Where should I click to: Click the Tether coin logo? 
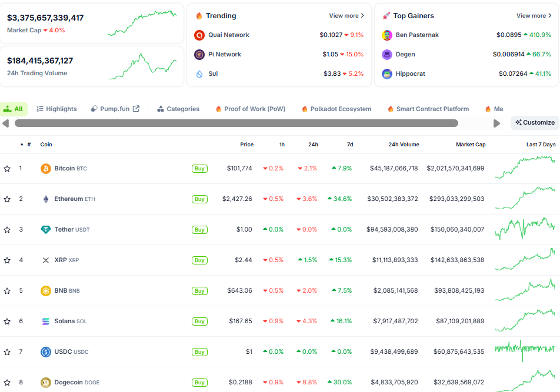click(45, 230)
